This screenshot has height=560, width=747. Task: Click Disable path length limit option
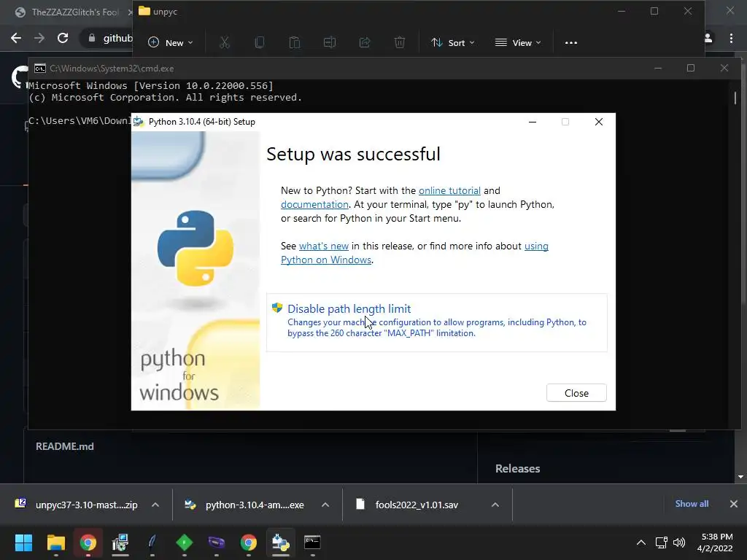point(436,322)
